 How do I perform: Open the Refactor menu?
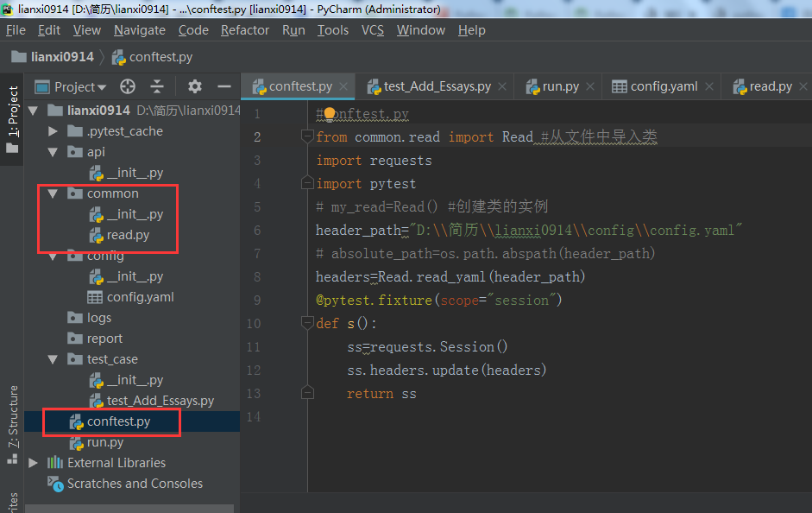(245, 30)
